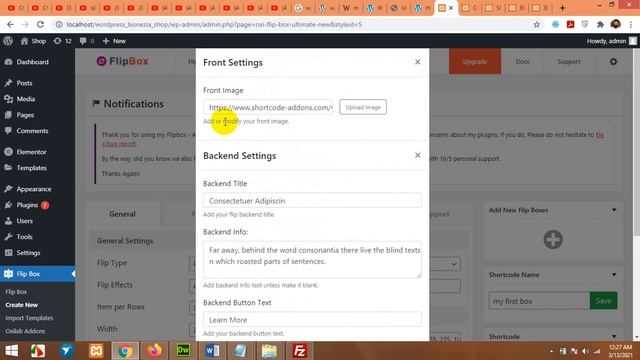Image resolution: width=640 pixels, height=360 pixels.
Task: Click into the Backend Info textarea
Action: [x=312, y=260]
